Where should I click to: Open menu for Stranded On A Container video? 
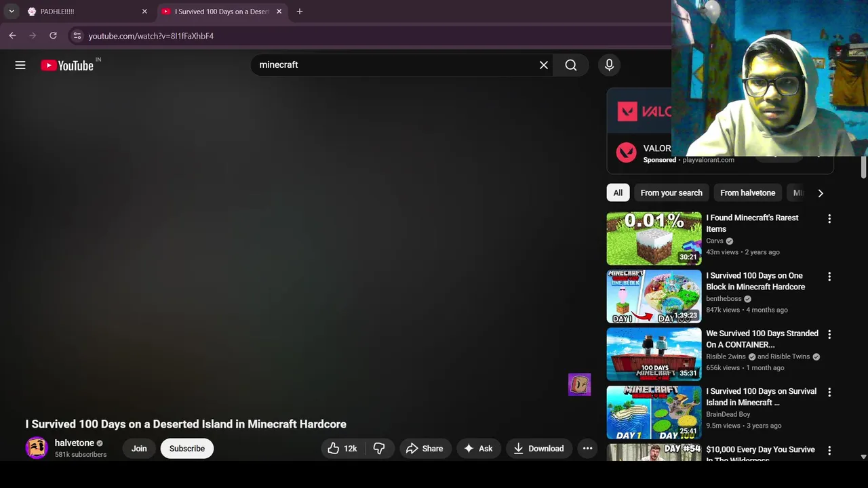point(829,334)
